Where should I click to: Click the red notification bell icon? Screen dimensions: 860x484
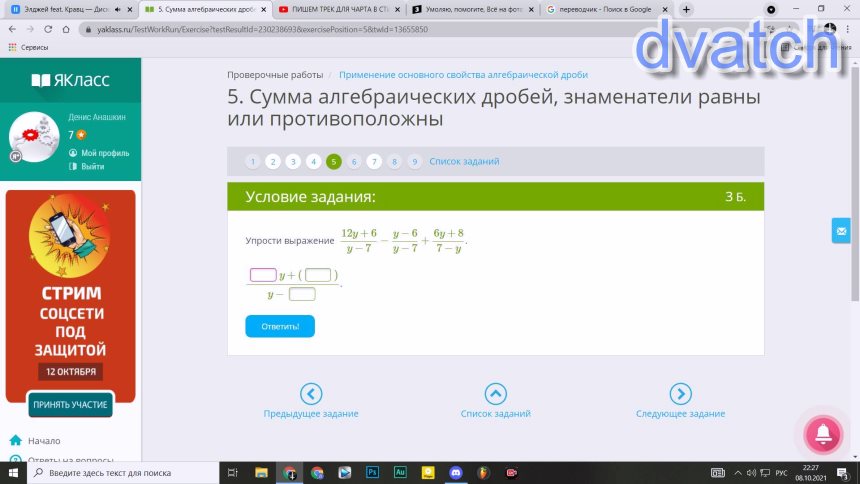point(823,432)
